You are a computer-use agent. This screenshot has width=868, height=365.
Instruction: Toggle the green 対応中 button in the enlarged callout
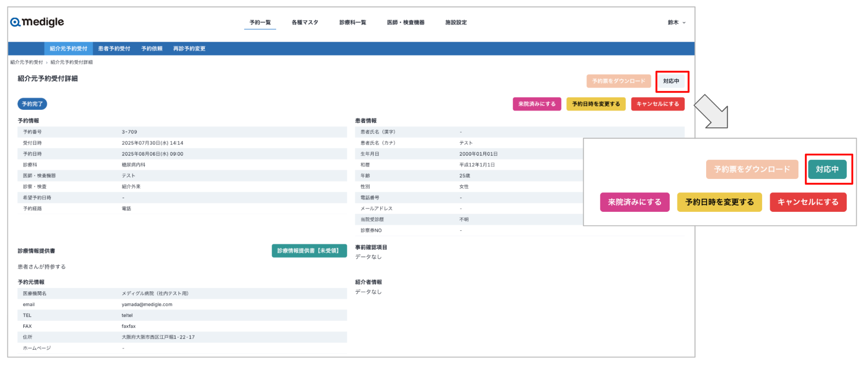(x=827, y=169)
